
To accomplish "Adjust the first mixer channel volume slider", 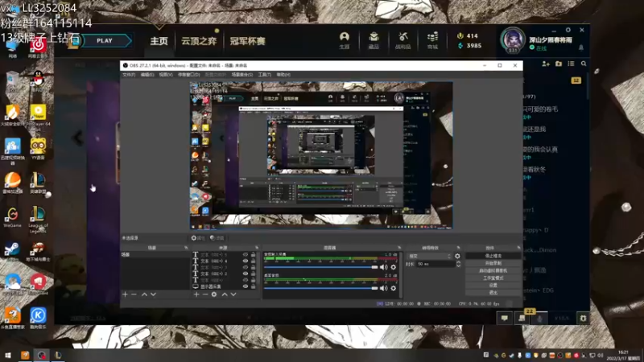I will pos(320,267).
